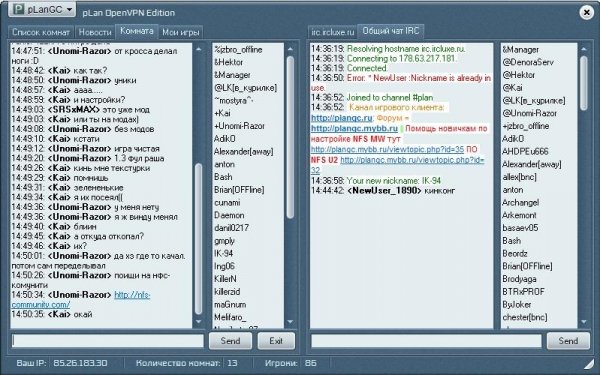Select &Hektor in room user list
This screenshot has width=600, height=375.
tap(228, 62)
